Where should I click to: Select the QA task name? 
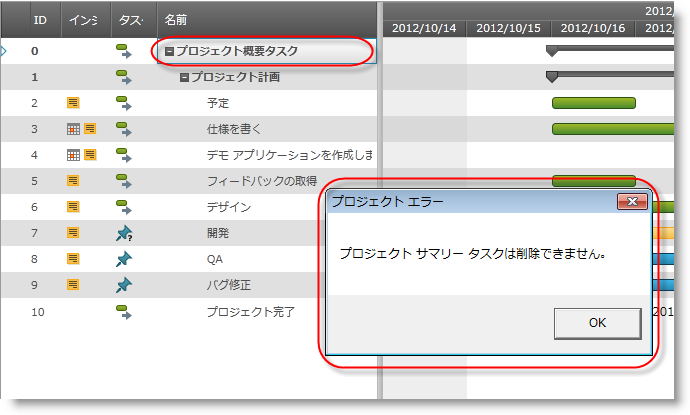point(215,259)
